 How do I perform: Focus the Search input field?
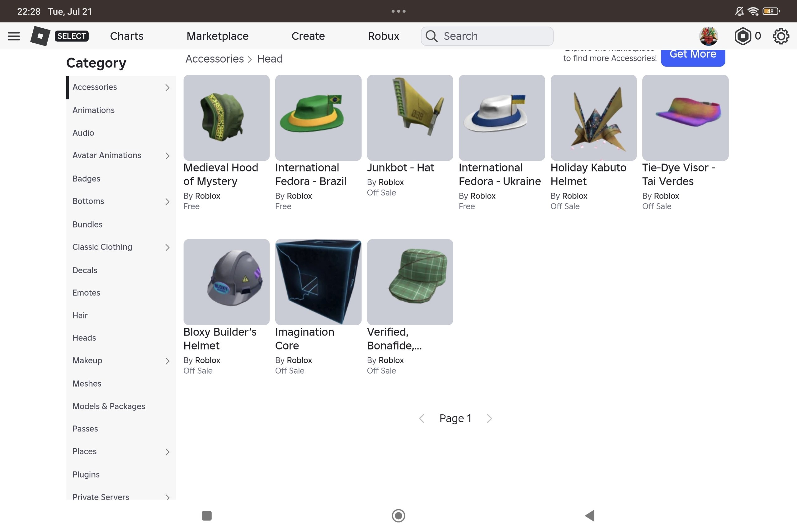[x=487, y=36]
